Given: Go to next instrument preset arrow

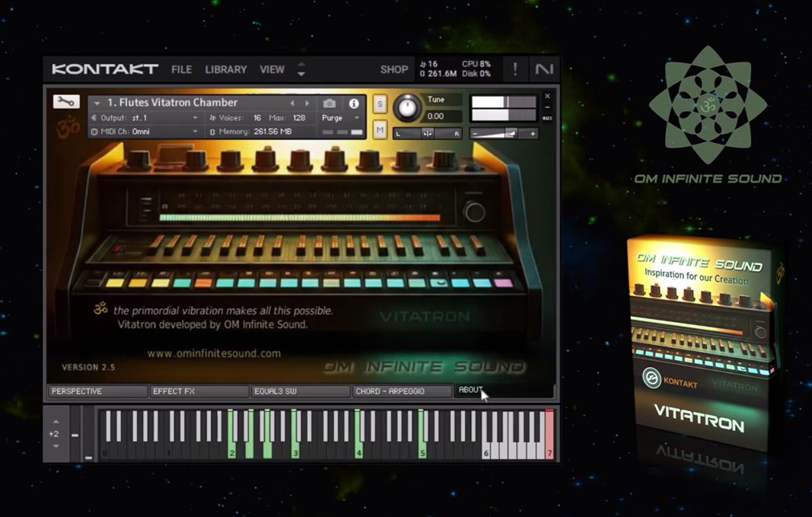Looking at the screenshot, I should 307,104.
